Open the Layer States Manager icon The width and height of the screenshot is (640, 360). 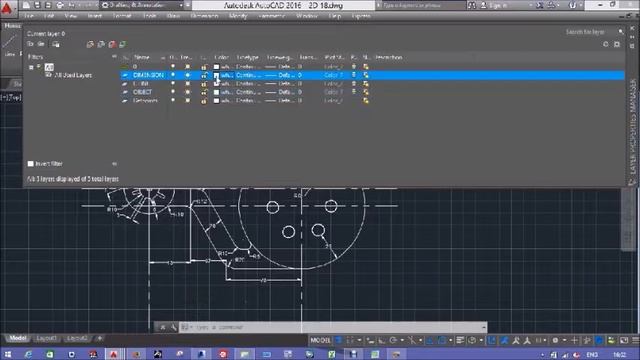[56, 44]
